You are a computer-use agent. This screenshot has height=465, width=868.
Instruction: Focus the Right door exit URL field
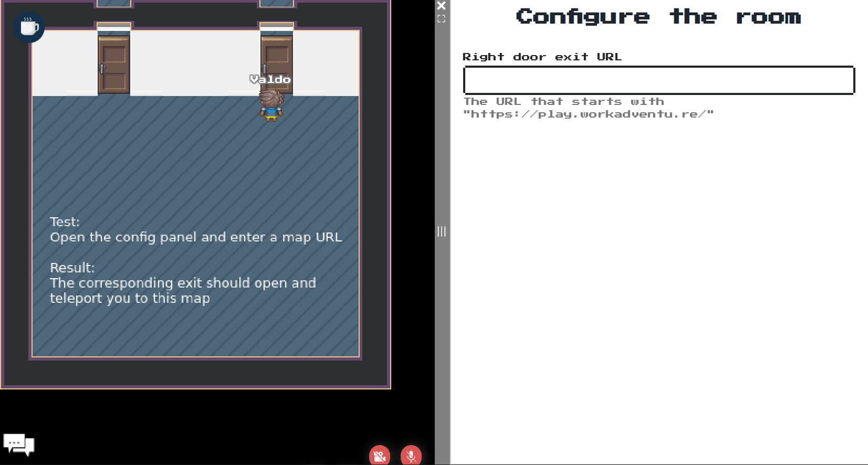tap(658, 80)
